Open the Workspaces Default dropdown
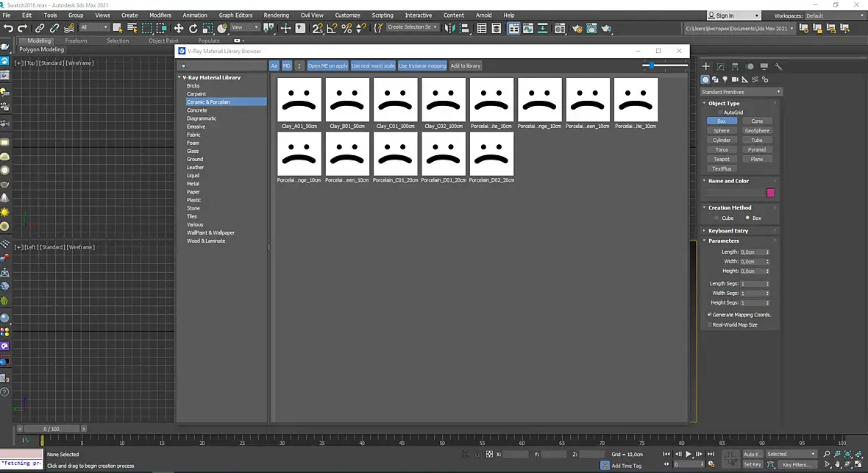Screen dimensions: 868x473 tap(834, 15)
